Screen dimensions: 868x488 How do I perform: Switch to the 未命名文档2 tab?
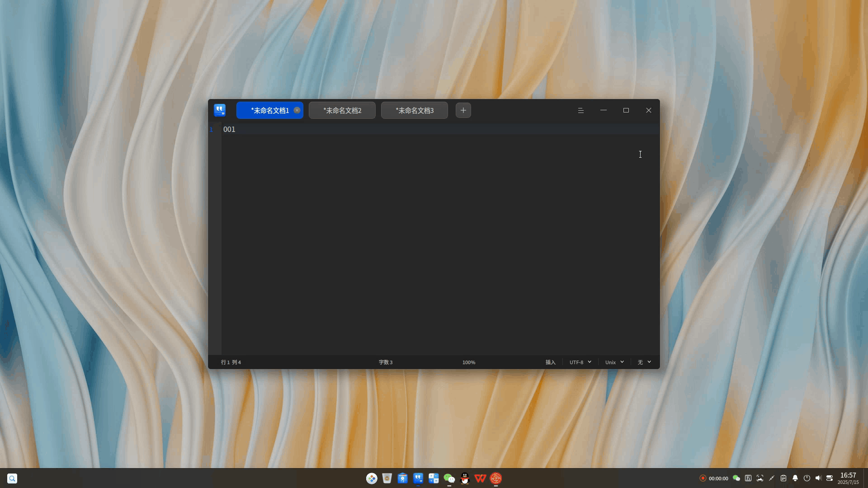[x=342, y=110]
